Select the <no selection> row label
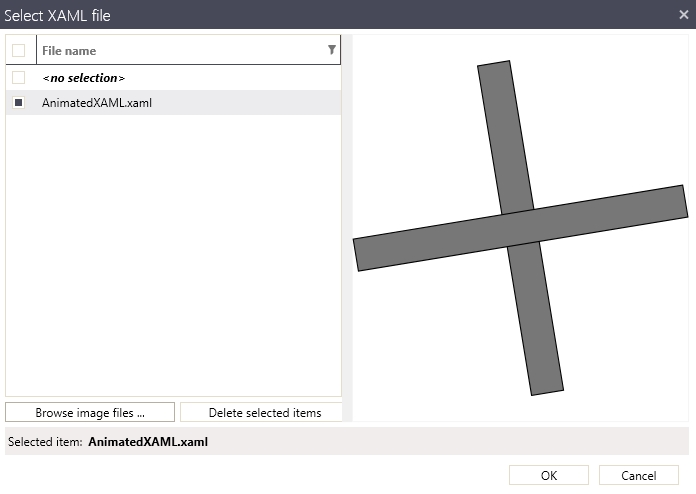Image resolution: width=696 pixels, height=494 pixels. [x=83, y=77]
